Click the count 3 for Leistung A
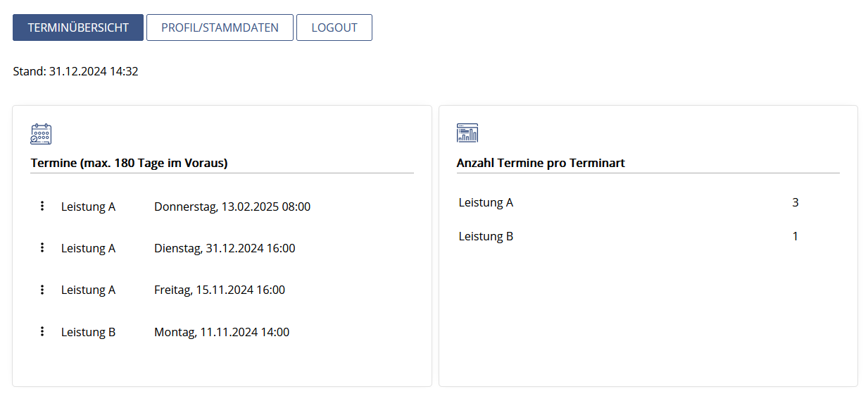 (795, 202)
